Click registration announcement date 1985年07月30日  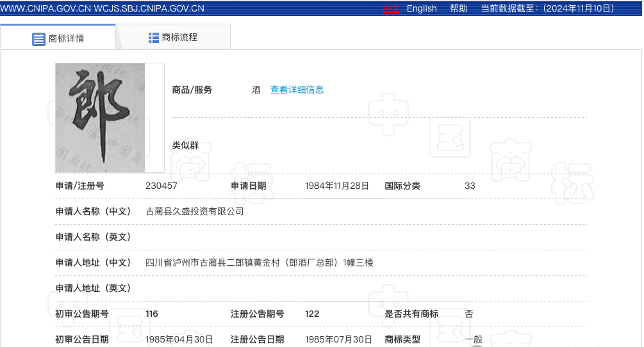coord(338,339)
